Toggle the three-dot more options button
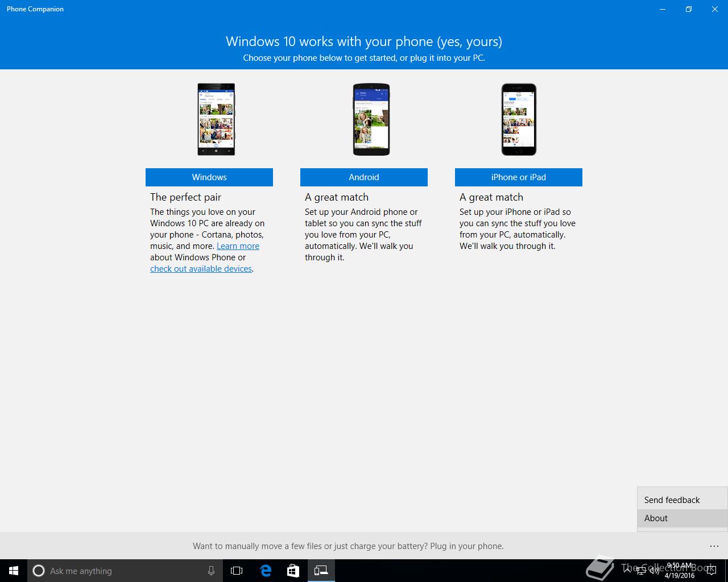The width and height of the screenshot is (728, 582). (714, 546)
